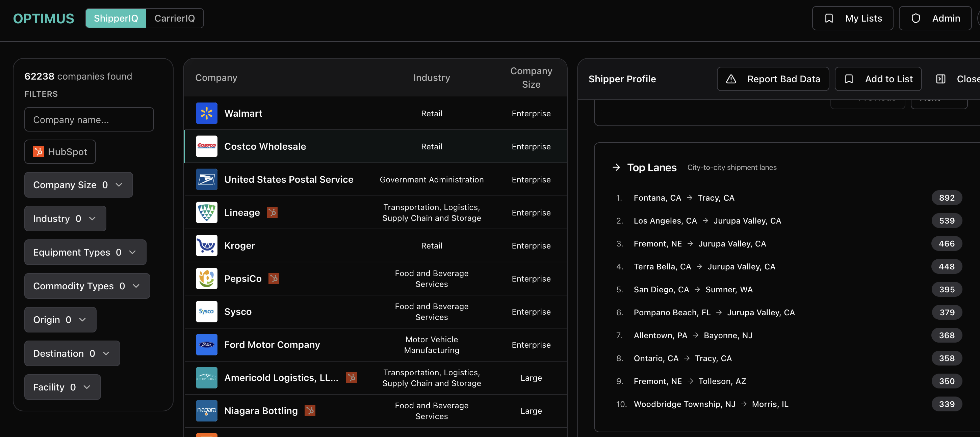Expand the Origin filter
Viewport: 980px width, 437px height.
pos(60,320)
